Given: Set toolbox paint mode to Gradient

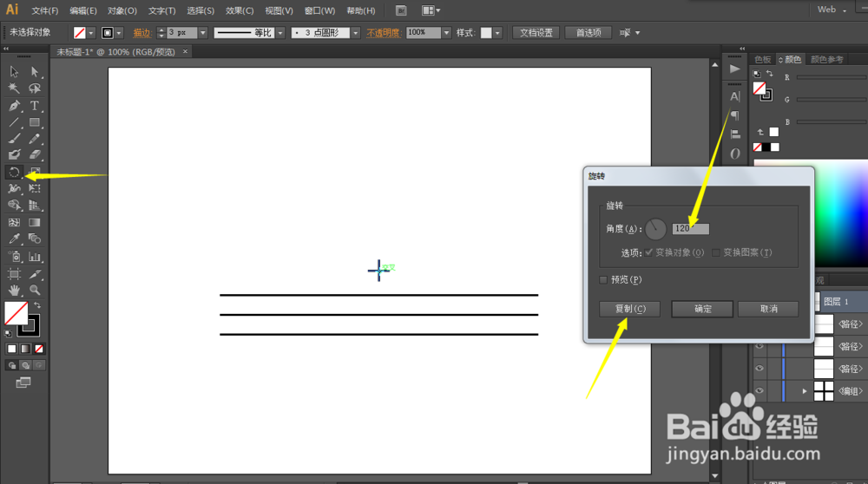Looking at the screenshot, I should 25,349.
